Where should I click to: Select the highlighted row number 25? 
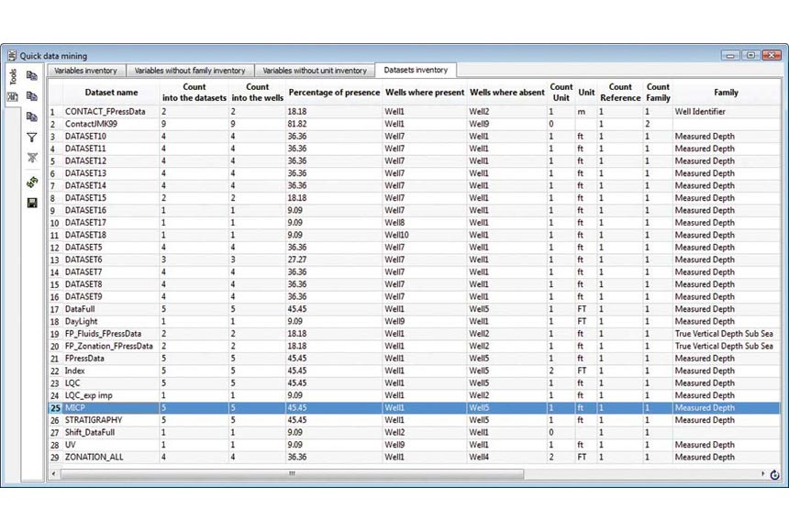(x=55, y=407)
